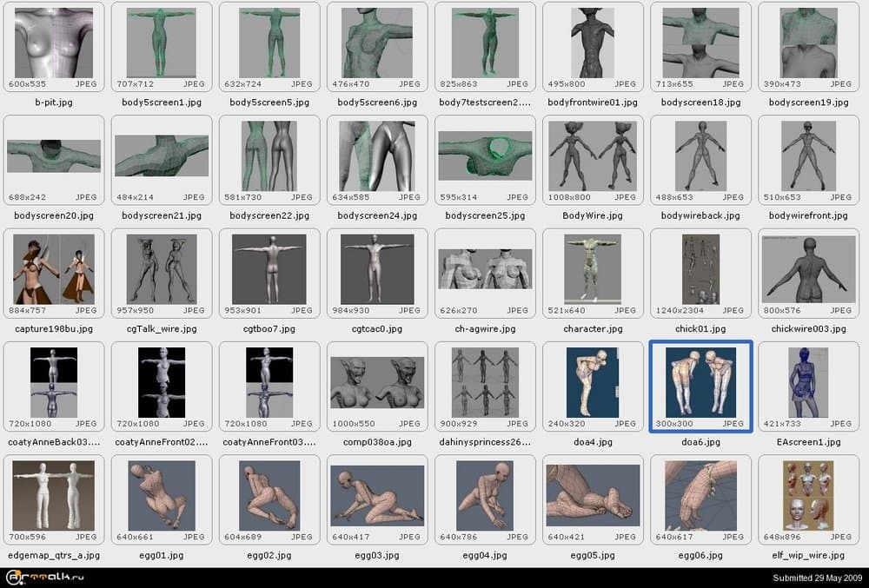Select the EAscreen1.jpg thumbnail
The width and height of the screenshot is (869, 588).
808,382
